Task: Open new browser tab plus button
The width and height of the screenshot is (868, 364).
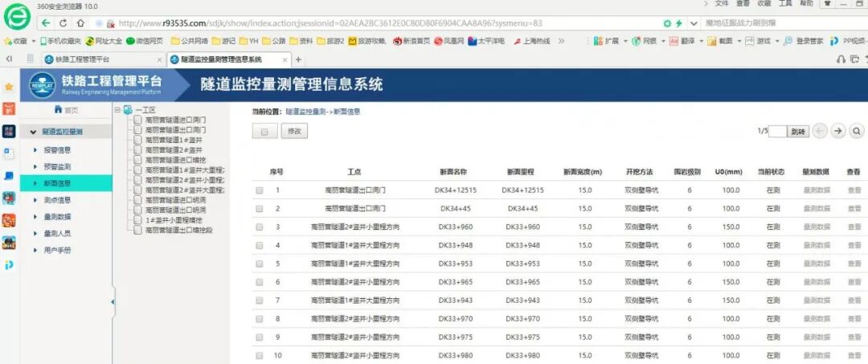Action: [298, 59]
